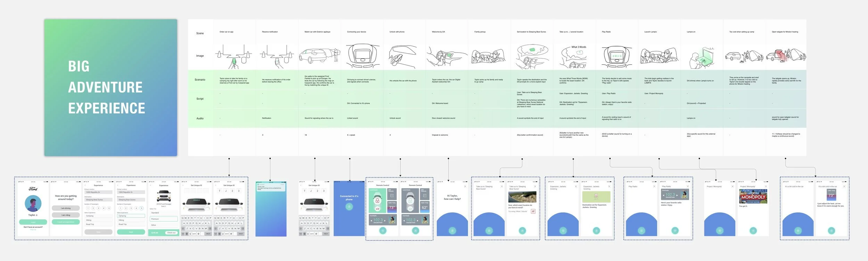Tap assistant orb on 'Connected to X's phone' screen
The width and height of the screenshot is (868, 261).
click(x=349, y=206)
